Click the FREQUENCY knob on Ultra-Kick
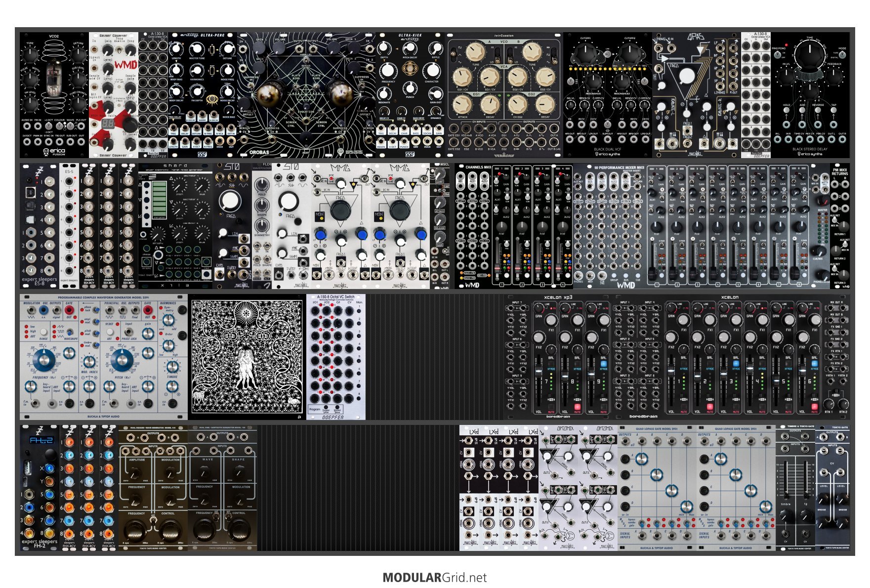Image resolution: width=870 pixels, height=588 pixels. 388,70
